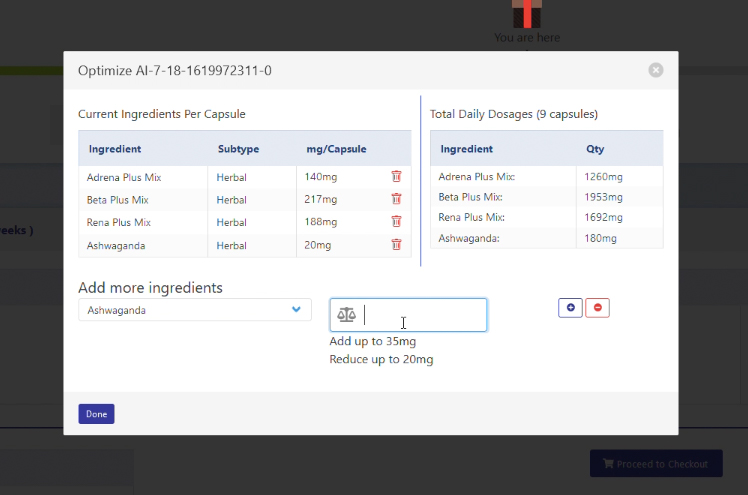Delete the Ashwaganda row via trash icon
This screenshot has height=495, width=748.
tap(396, 245)
